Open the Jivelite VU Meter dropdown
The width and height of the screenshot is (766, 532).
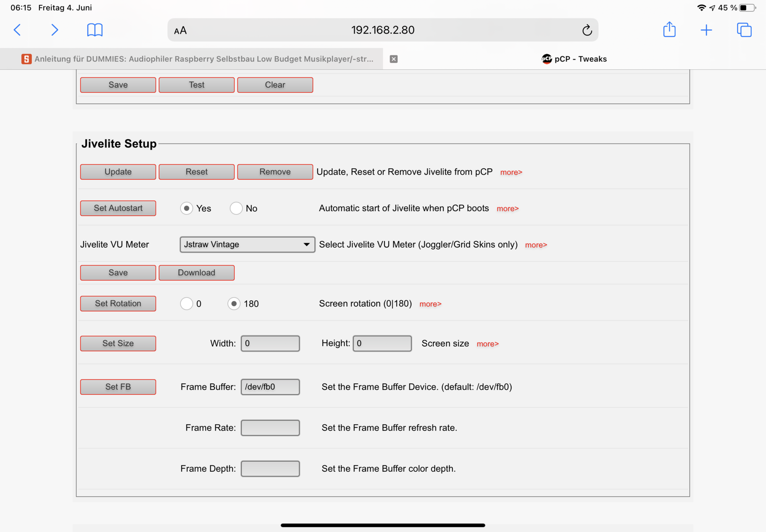coord(247,244)
